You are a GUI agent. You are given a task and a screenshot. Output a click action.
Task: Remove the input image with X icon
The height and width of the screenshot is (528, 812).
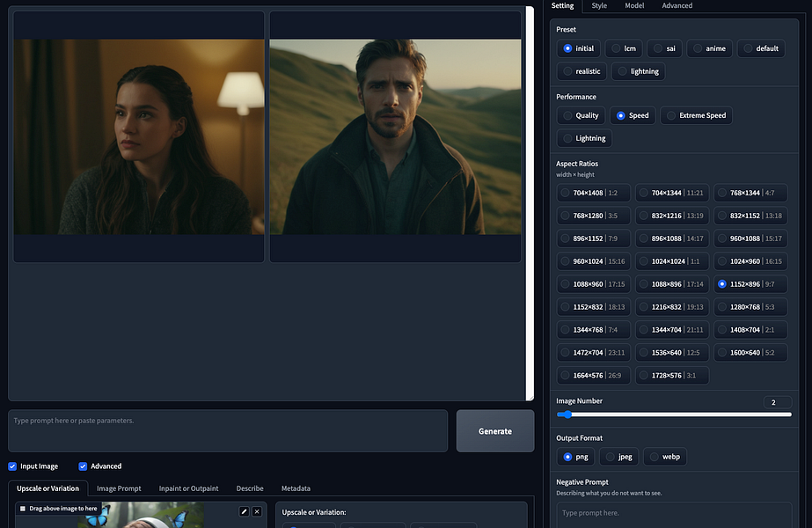[x=257, y=511]
